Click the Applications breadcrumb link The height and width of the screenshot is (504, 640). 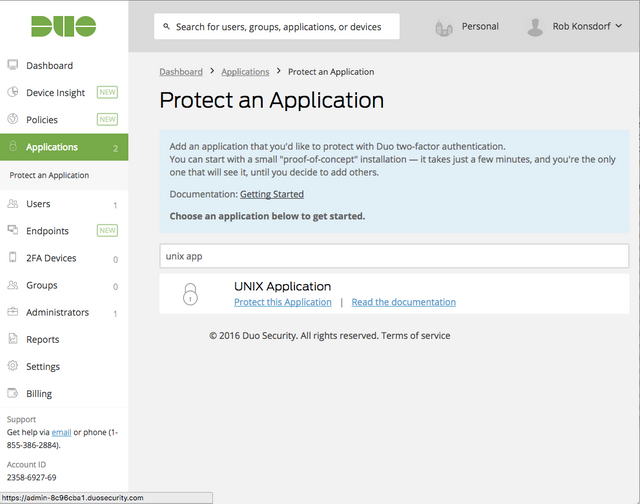(x=245, y=72)
